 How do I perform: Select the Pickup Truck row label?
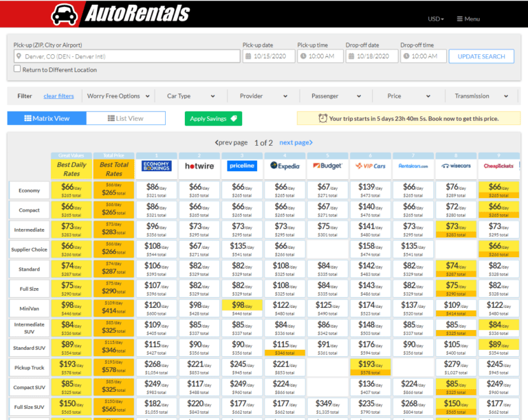point(30,368)
